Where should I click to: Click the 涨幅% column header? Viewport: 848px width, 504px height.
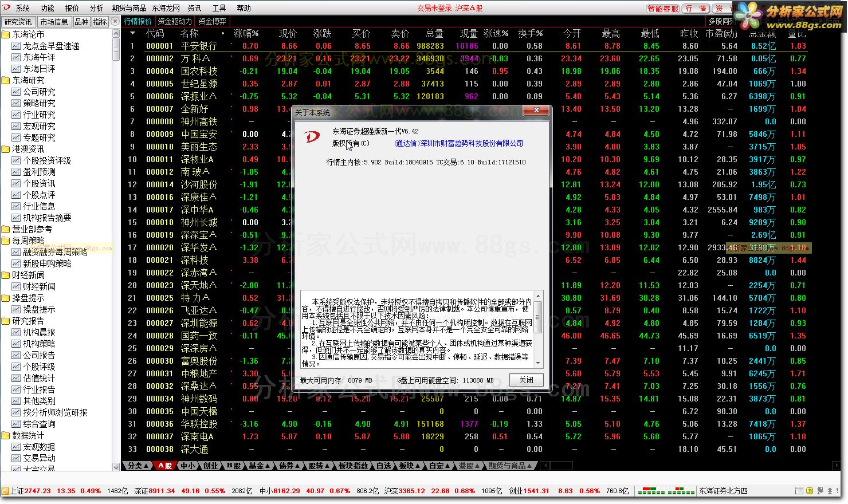(x=246, y=34)
